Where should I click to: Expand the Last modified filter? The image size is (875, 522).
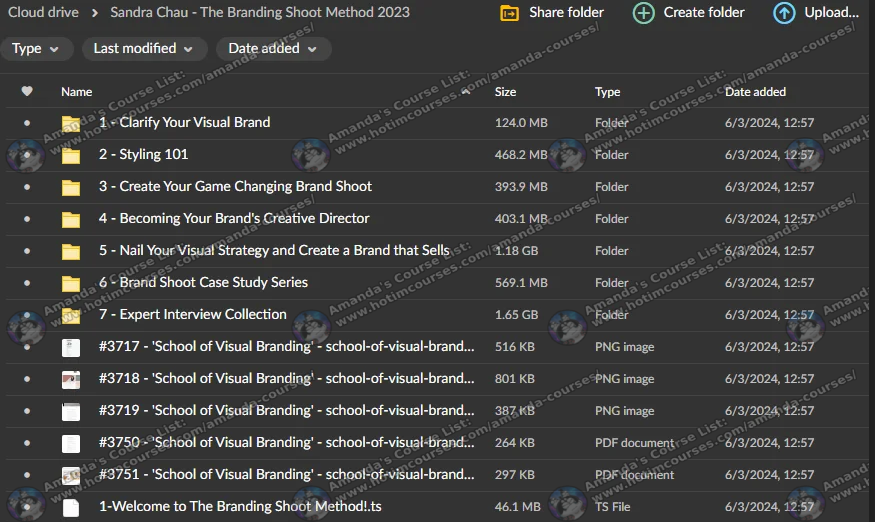coord(143,48)
